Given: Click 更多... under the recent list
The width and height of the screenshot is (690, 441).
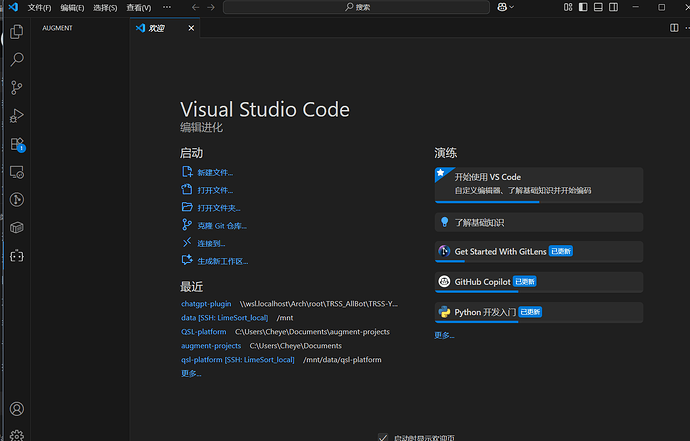Looking at the screenshot, I should coord(191,374).
